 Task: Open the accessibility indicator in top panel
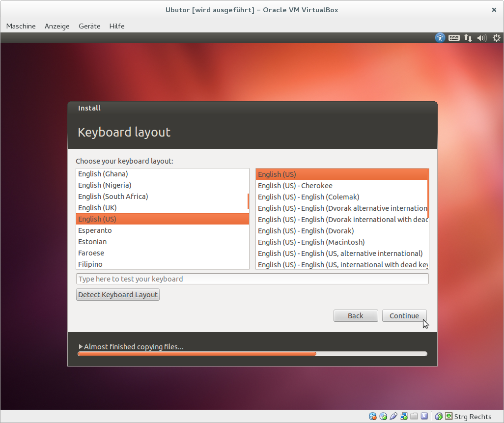[440, 38]
